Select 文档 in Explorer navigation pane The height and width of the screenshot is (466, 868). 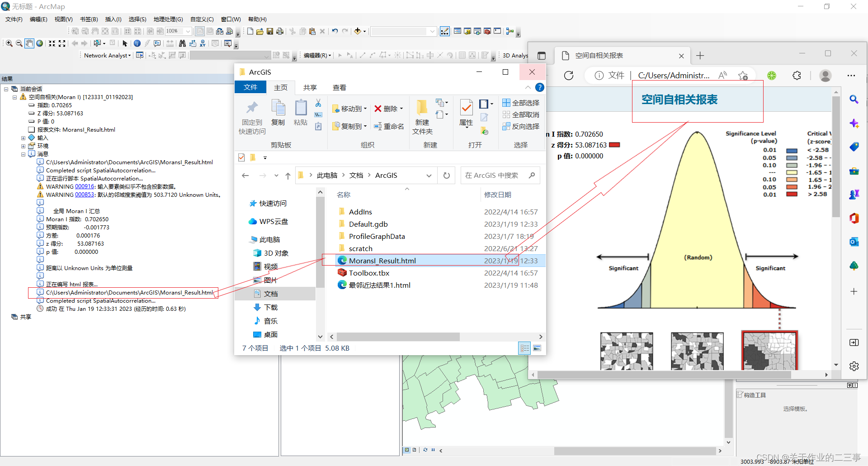271,294
